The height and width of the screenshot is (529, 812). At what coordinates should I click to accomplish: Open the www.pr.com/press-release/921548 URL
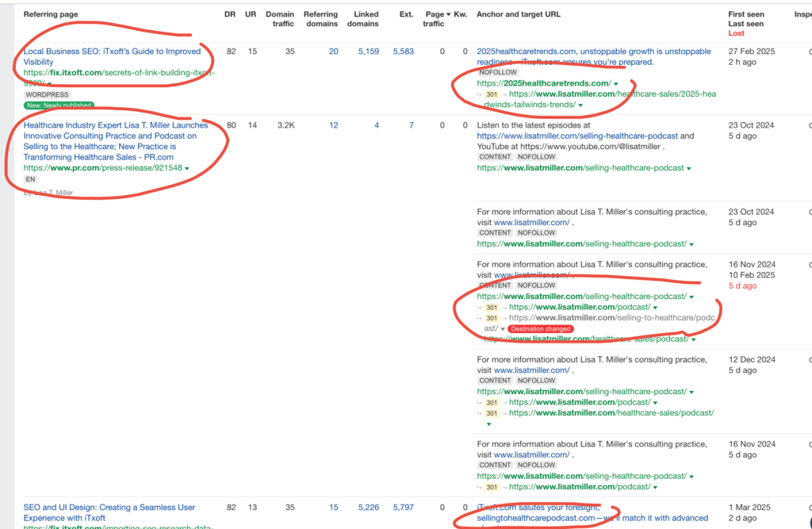pos(102,168)
